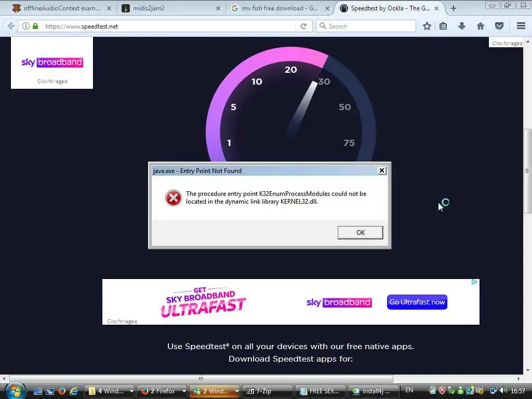
Task: Open a new tab with the plus button
Action: pyautogui.click(x=453, y=8)
